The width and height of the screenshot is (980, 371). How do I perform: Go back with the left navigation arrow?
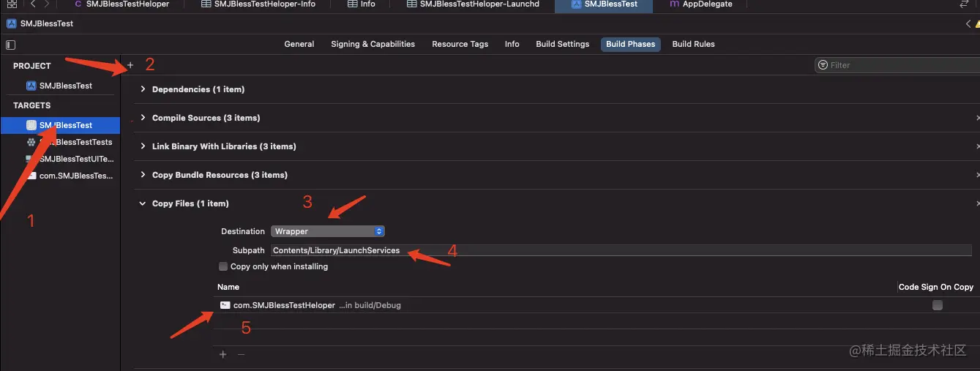point(33,4)
